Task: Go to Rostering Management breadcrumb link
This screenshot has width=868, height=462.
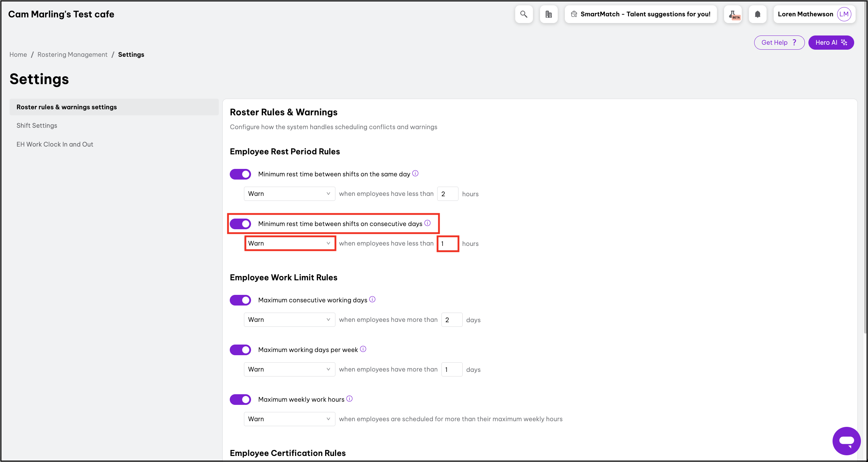Action: 72,55
